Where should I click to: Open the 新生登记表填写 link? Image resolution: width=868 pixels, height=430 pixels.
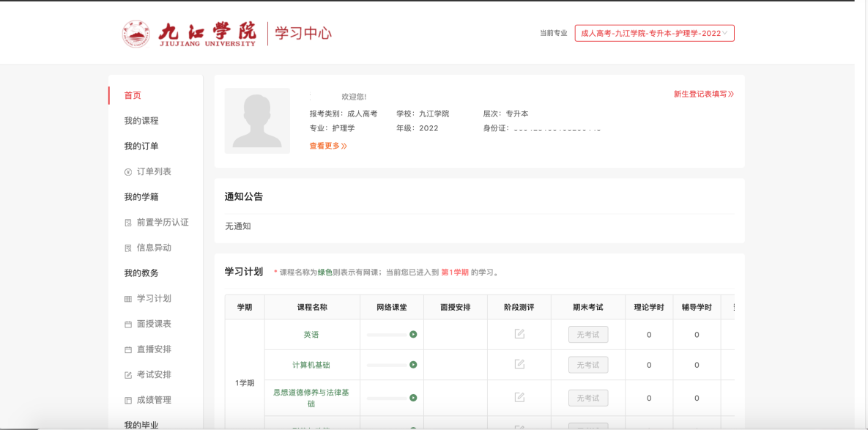tap(703, 94)
